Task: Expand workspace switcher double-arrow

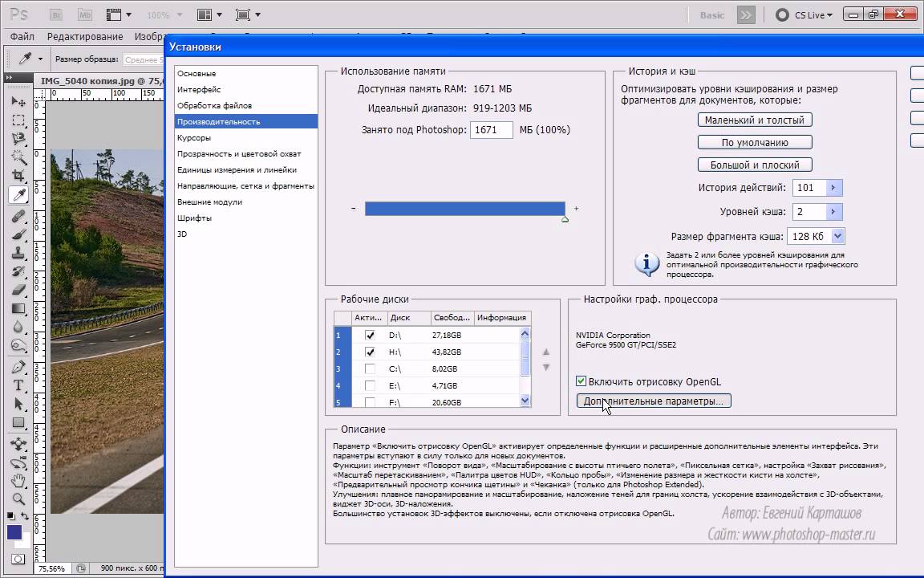Action: 746,14
